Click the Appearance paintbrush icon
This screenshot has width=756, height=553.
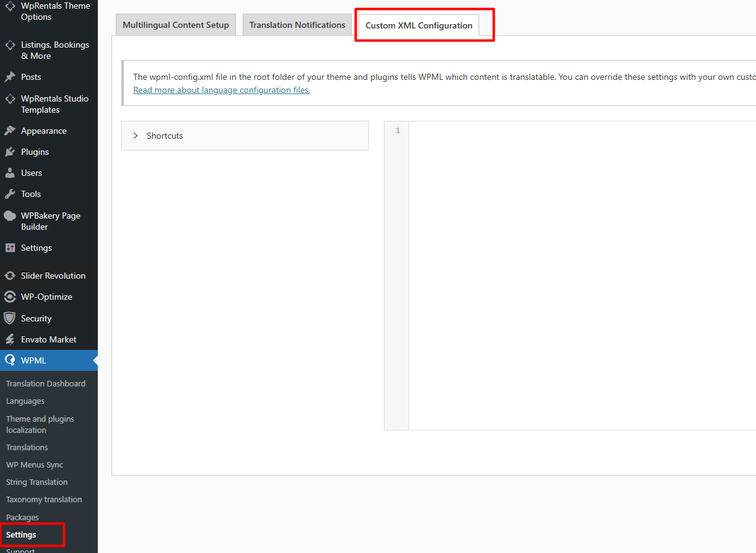click(x=10, y=131)
